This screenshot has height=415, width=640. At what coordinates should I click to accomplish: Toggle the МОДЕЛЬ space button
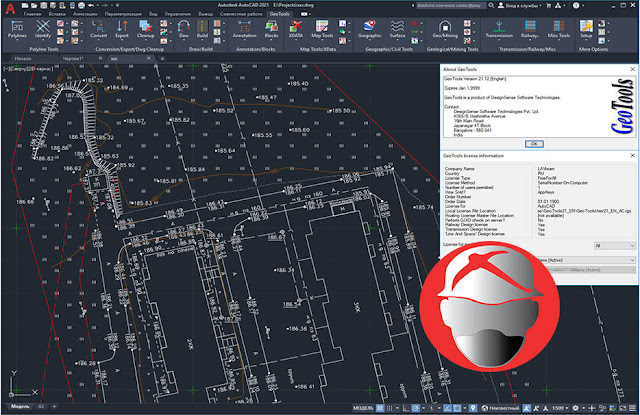(363, 408)
